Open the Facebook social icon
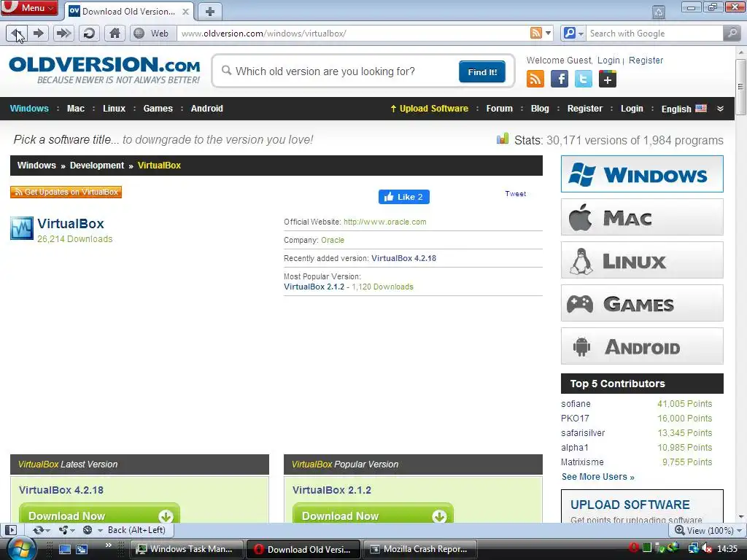 pos(560,79)
